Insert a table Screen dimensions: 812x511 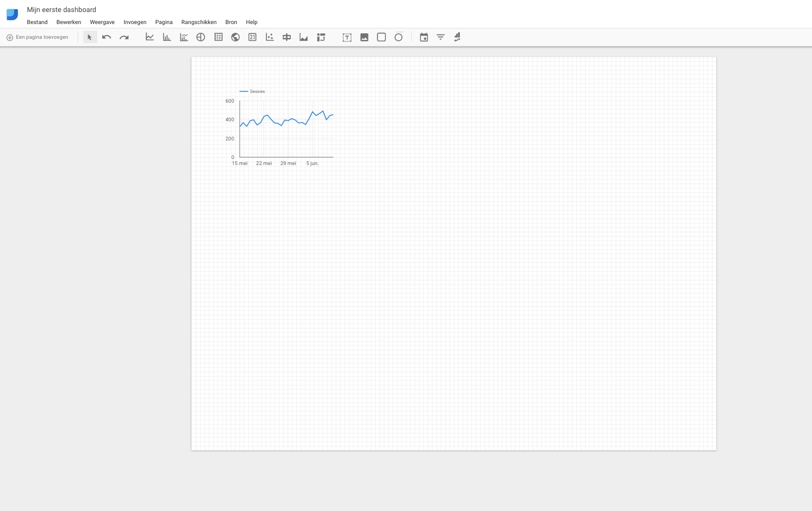click(x=218, y=37)
